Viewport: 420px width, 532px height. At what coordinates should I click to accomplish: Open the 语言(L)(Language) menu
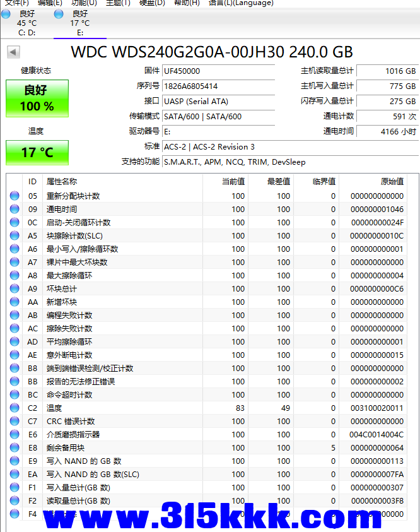241,3
